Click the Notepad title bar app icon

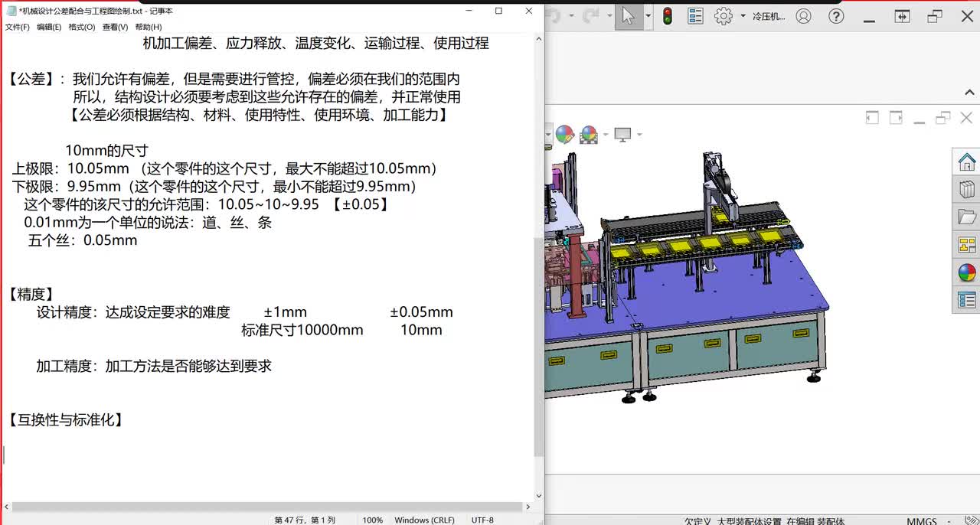11,11
